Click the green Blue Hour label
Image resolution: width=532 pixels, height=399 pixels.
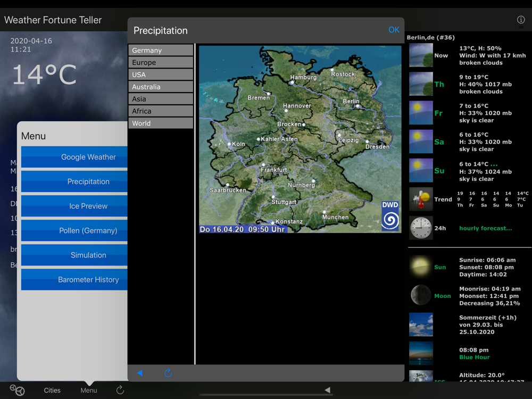[475, 358]
